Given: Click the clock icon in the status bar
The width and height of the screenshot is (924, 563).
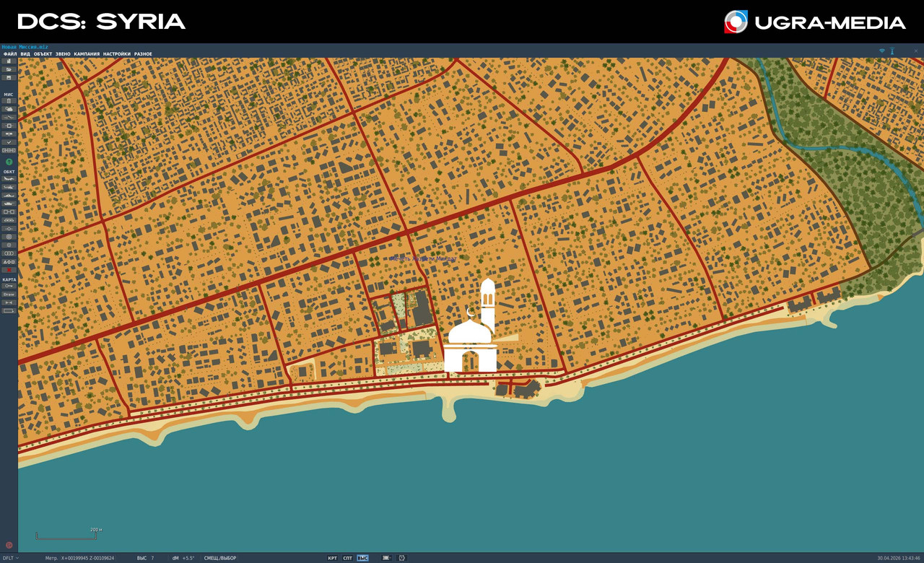Looking at the screenshot, I should 402,558.
